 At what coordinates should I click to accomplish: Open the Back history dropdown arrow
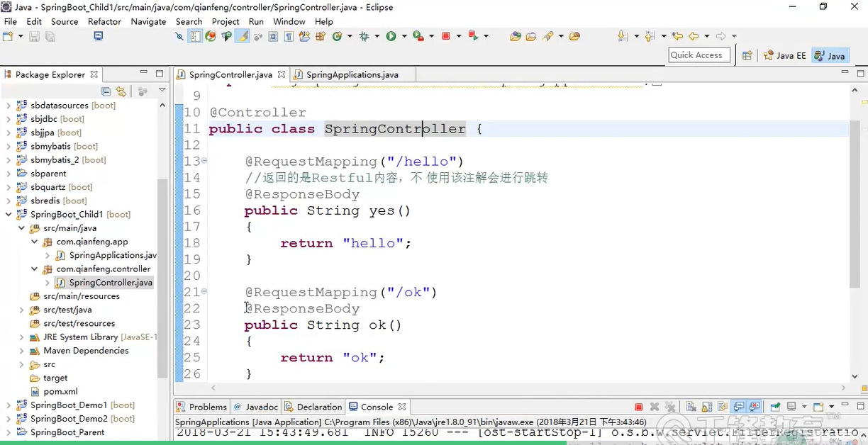[706, 36]
